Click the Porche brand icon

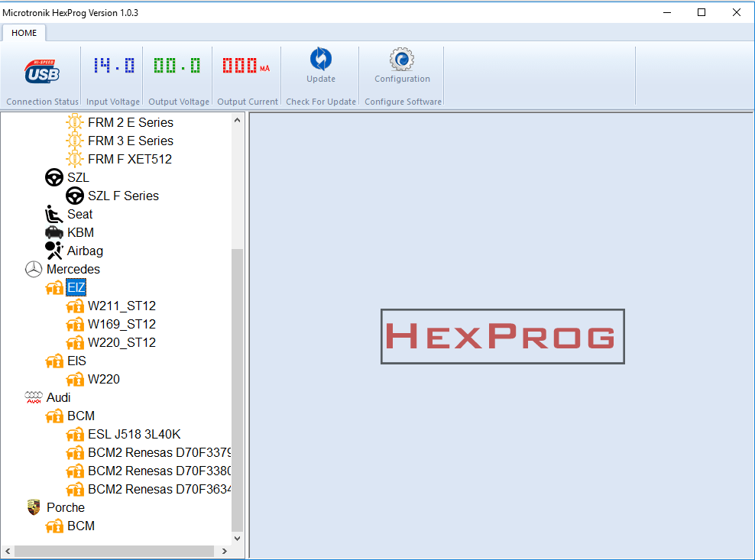[33, 507]
